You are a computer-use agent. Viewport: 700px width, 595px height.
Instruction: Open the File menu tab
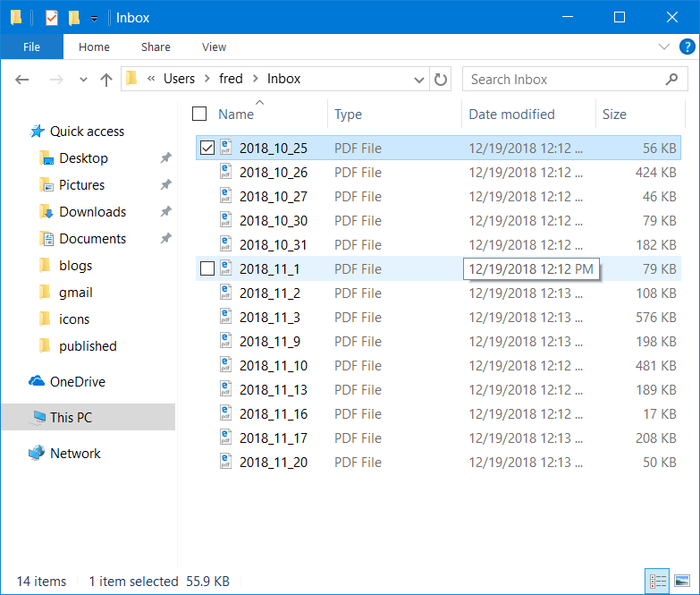click(x=31, y=47)
